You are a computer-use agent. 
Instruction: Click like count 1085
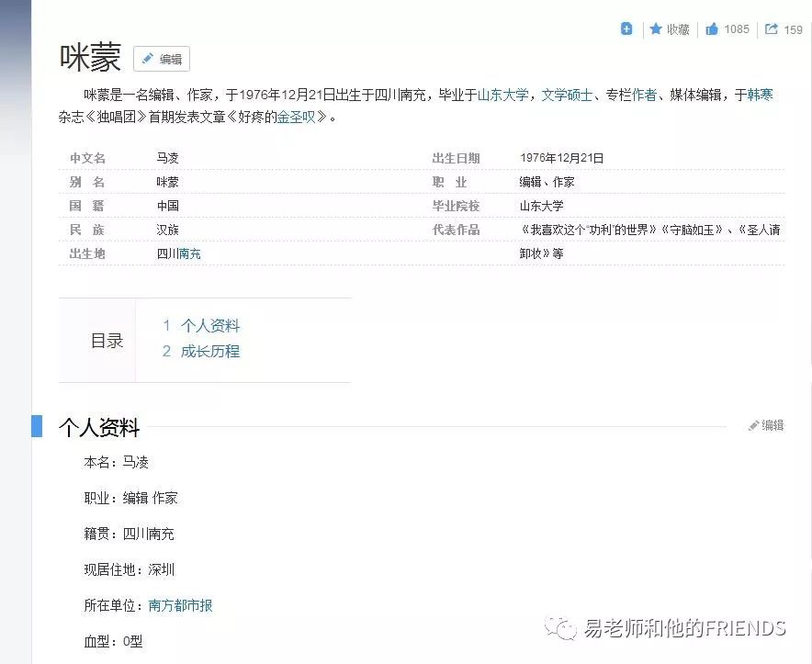[737, 29]
